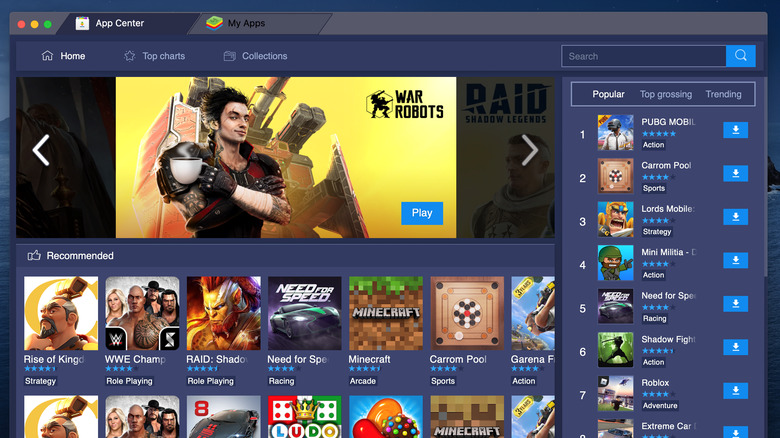The width and height of the screenshot is (780, 438).
Task: Click the Home house icon
Action: [x=47, y=56]
